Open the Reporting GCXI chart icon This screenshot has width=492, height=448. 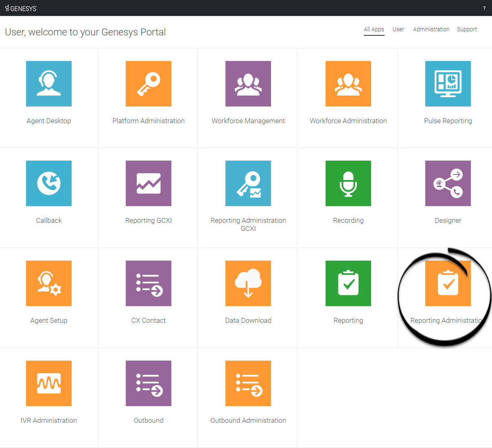(149, 183)
